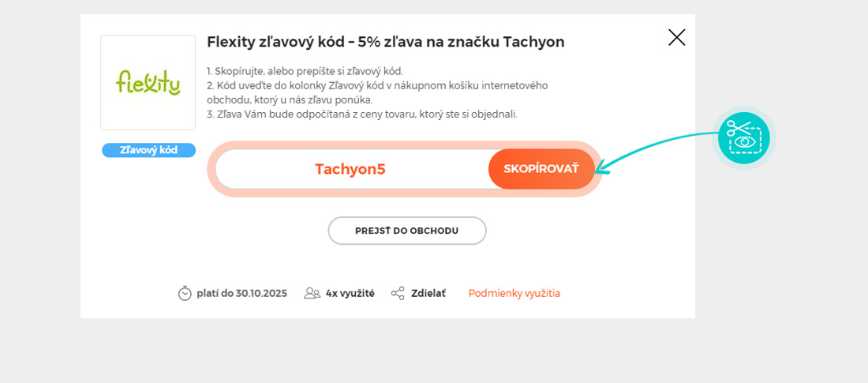Click the teal scissors coupon icon
868x383 pixels.
pyautogui.click(x=743, y=138)
